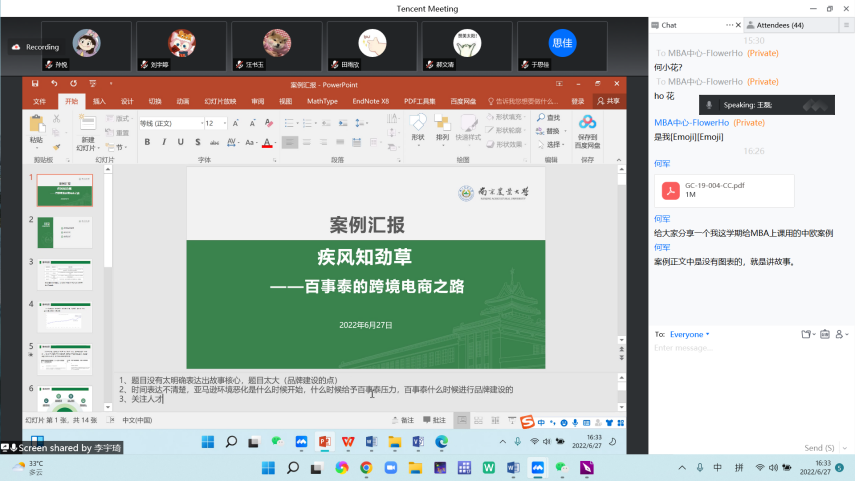Click the Underline formatting button
Image resolution: width=855 pixels, height=481 pixels.
(178, 142)
